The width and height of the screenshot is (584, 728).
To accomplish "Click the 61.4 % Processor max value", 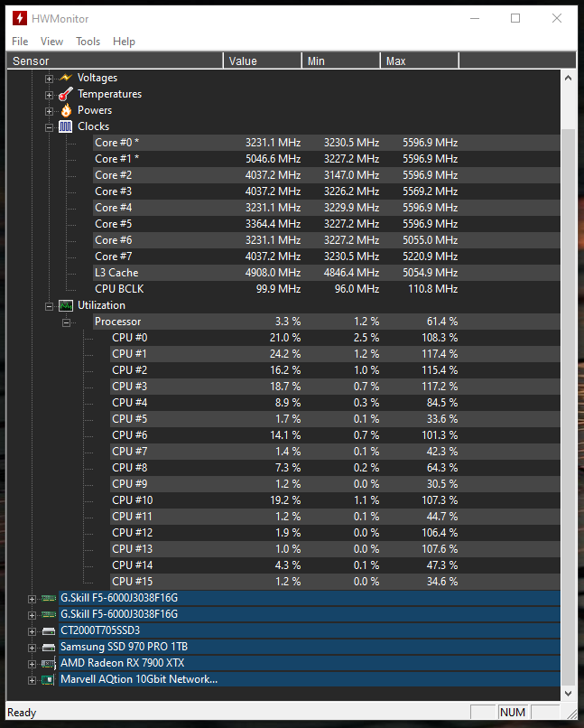I will tap(442, 322).
